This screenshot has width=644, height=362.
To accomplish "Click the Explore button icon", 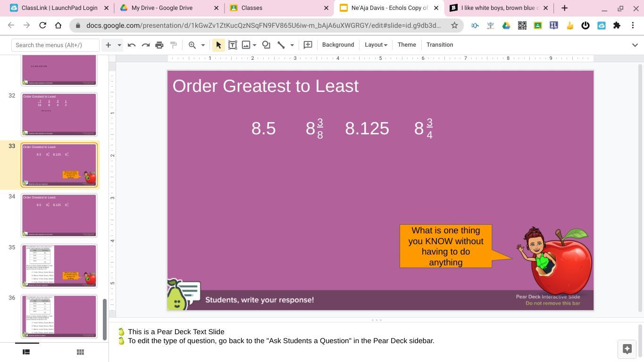I will click(627, 349).
